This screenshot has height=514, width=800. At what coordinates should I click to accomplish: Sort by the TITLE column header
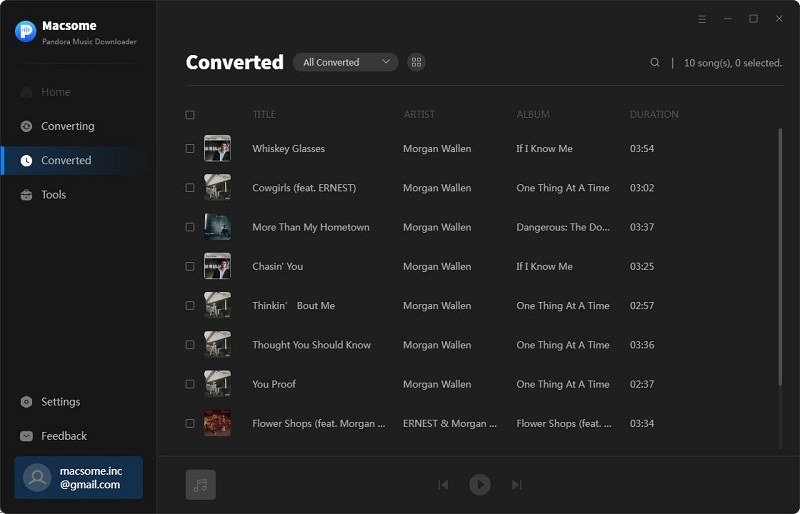point(264,114)
